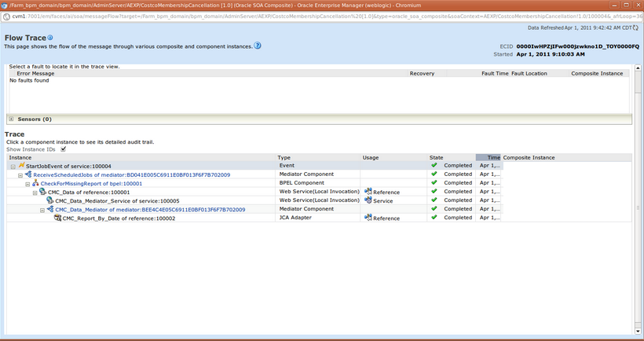Click the ECID value text
Viewport: 644px width, 341px height.
click(577, 46)
